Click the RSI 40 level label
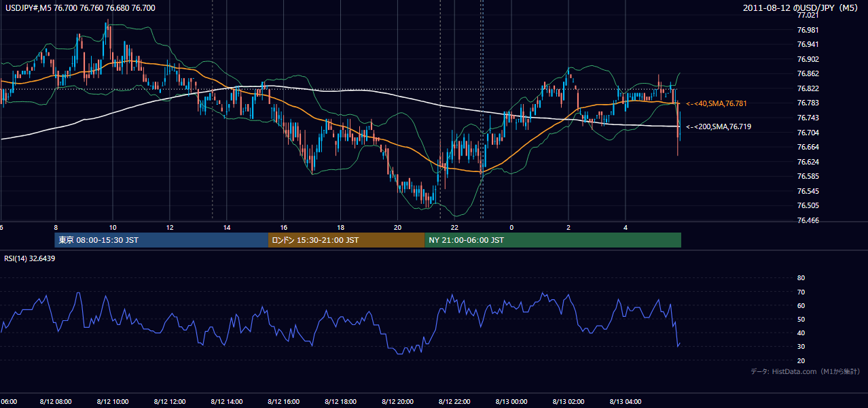This screenshot has width=868, height=408. coord(801,333)
